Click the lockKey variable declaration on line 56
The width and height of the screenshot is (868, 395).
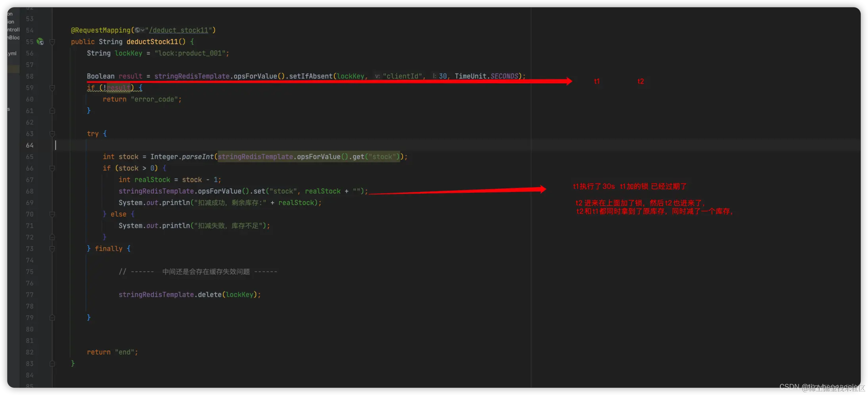click(x=128, y=53)
